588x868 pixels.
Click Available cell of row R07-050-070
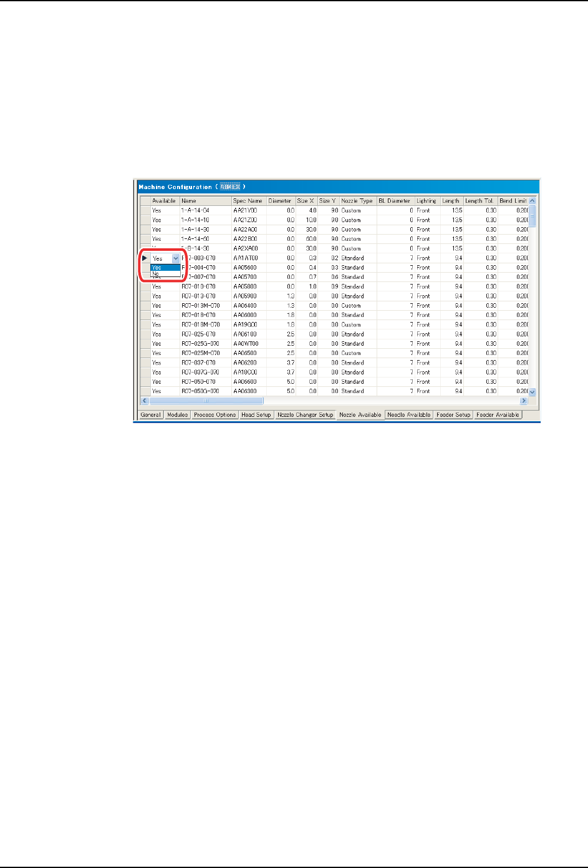tap(165, 382)
